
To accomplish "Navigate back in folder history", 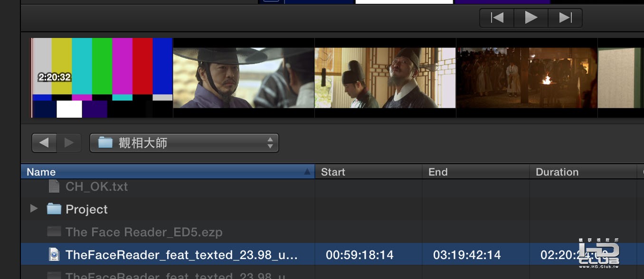I will click(44, 143).
